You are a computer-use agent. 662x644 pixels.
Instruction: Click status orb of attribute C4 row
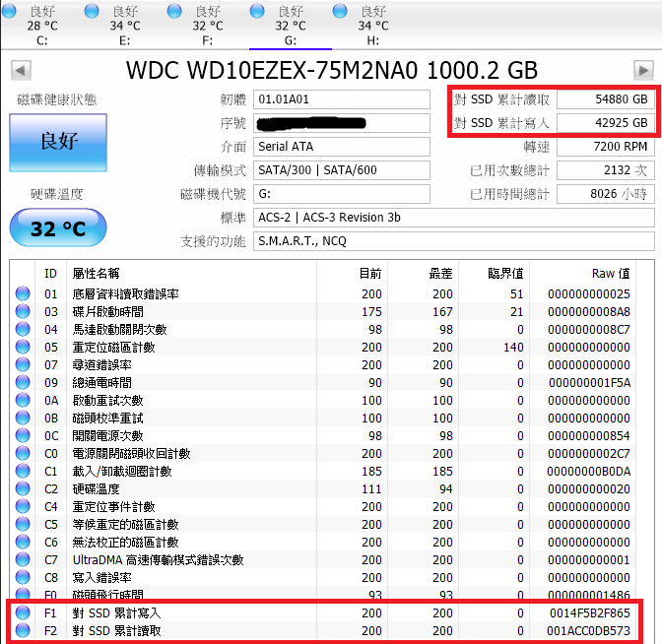tap(23, 506)
